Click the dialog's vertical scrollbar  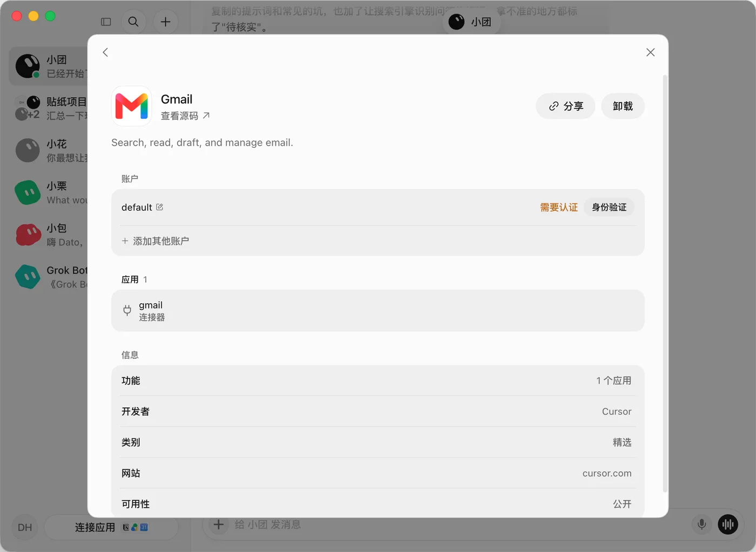tap(665, 283)
